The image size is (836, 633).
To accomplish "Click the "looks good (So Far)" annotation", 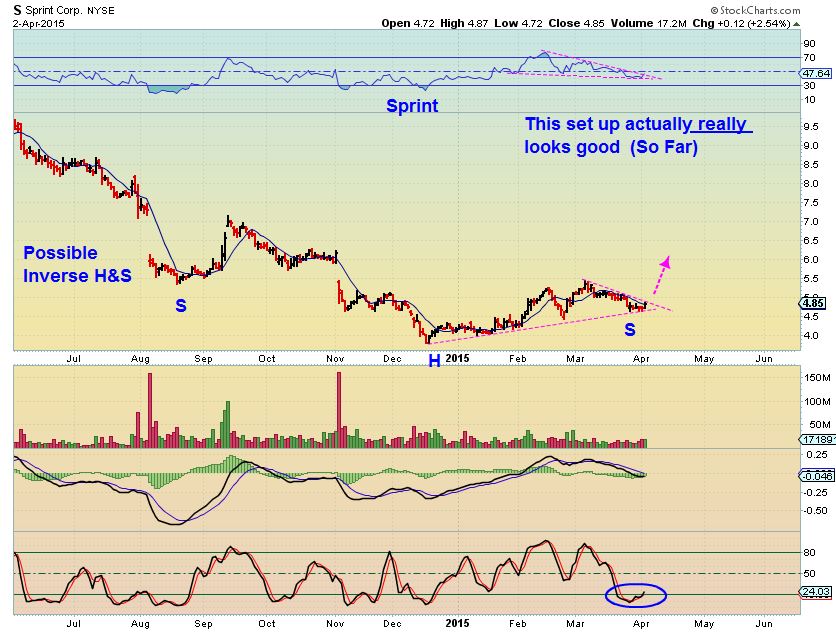I will point(611,147).
